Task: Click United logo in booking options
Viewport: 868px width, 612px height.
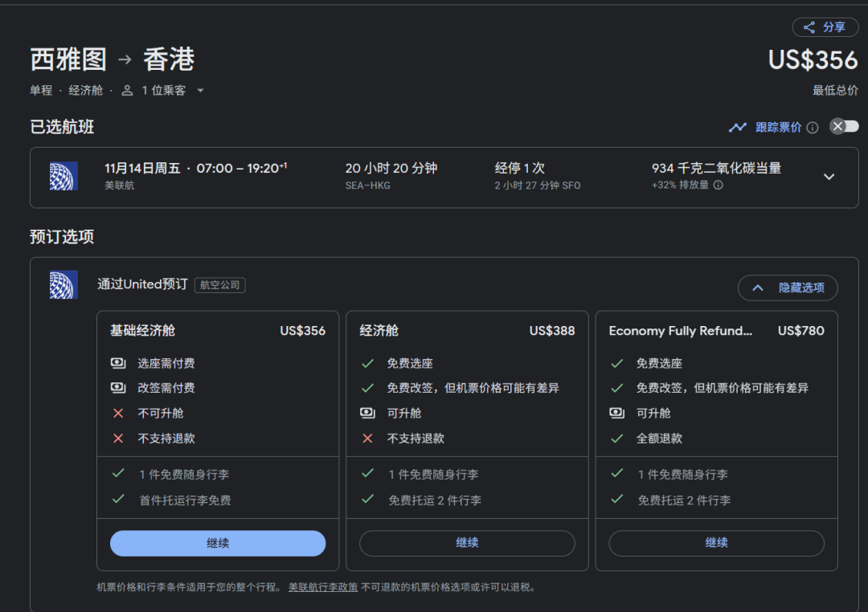Action: pos(63,285)
